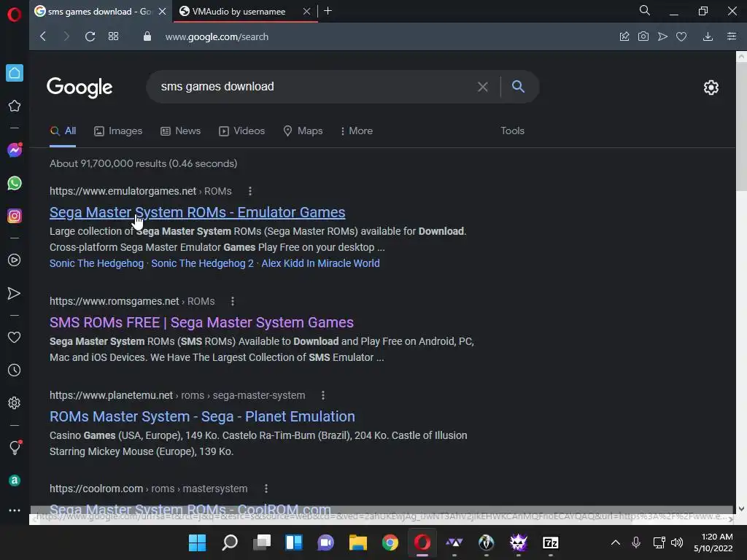Select the All results tab
This screenshot has height=560, width=747.
point(63,131)
